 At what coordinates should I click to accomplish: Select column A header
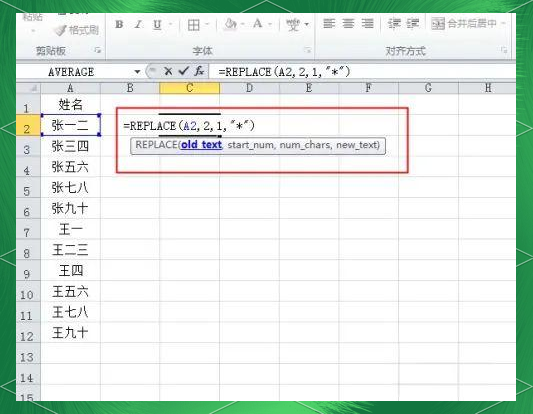(70, 88)
